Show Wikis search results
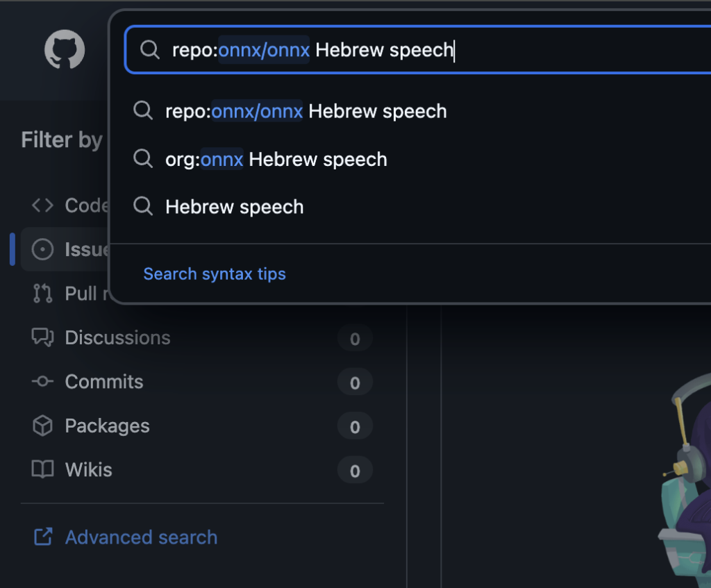 [88, 470]
